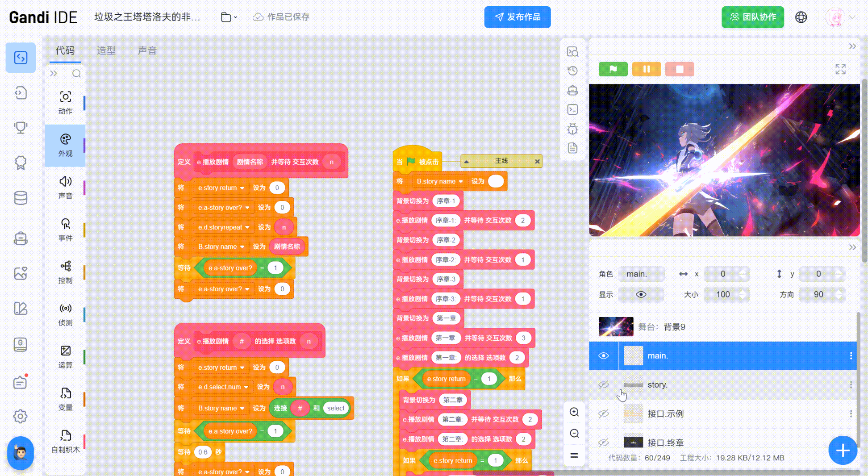Select the 声音 block category

[x=65, y=188]
